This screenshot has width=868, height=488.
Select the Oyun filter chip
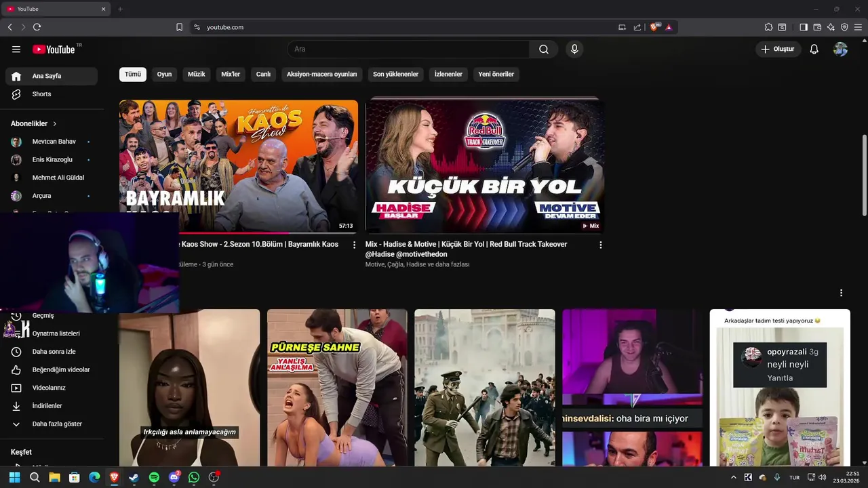(165, 74)
